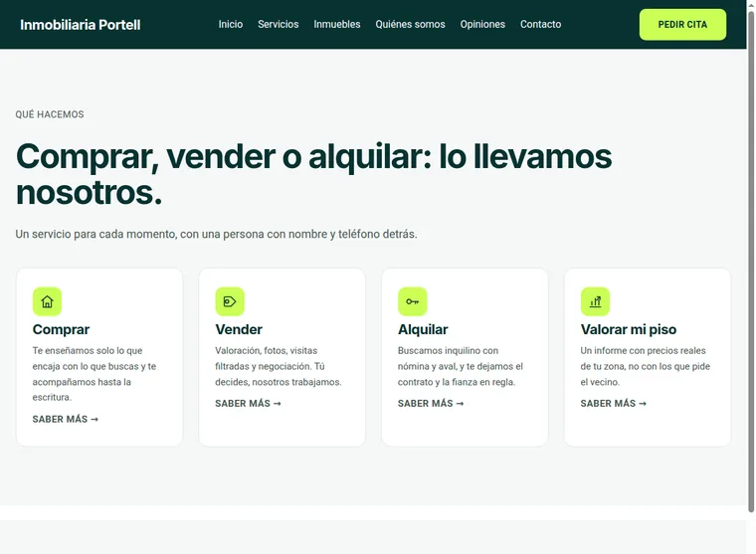Open the Inicio menu item
The width and height of the screenshot is (756, 554).
[x=231, y=24]
